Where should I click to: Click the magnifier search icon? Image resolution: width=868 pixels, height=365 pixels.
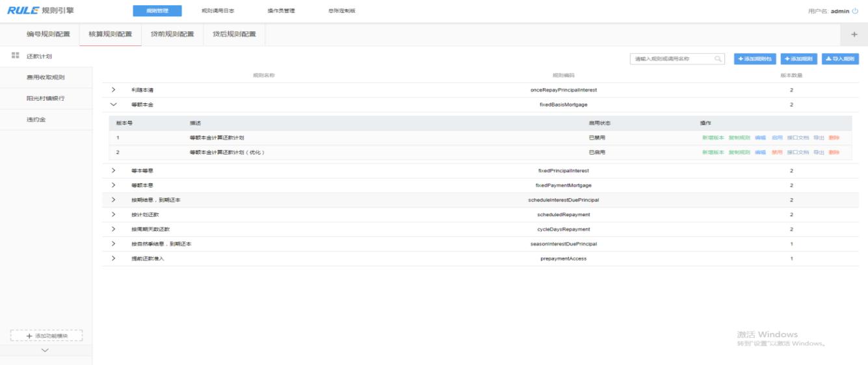pyautogui.click(x=718, y=58)
